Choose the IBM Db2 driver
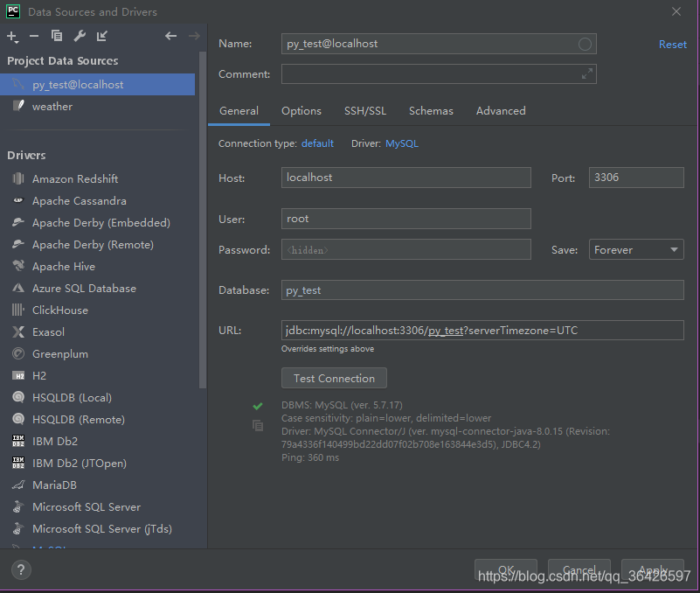 [x=97, y=441]
